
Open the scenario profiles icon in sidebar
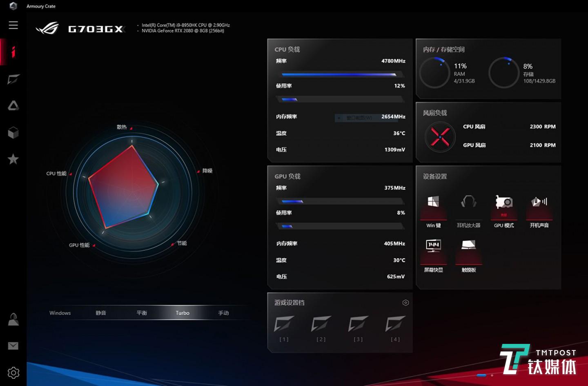tap(13, 79)
